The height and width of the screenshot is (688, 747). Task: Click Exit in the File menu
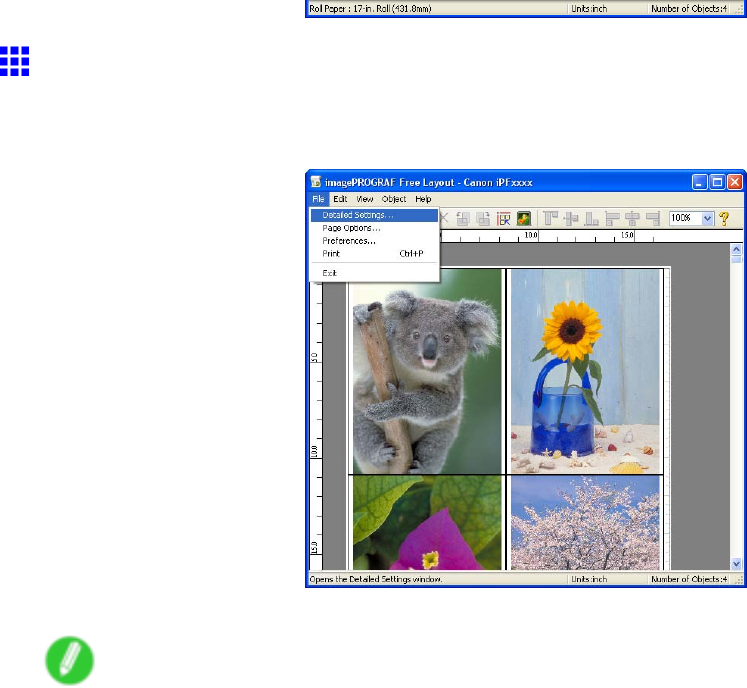click(329, 272)
